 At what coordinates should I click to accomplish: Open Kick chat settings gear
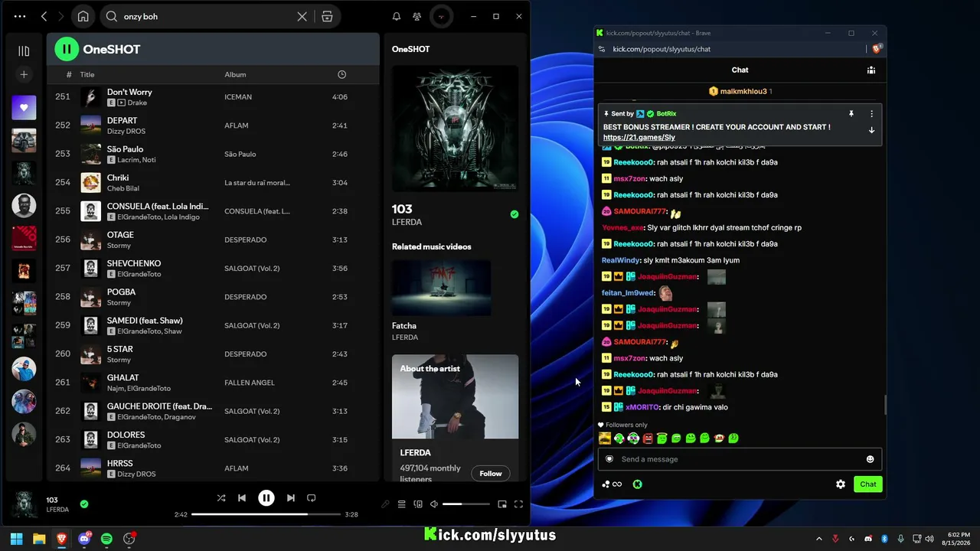(x=841, y=484)
